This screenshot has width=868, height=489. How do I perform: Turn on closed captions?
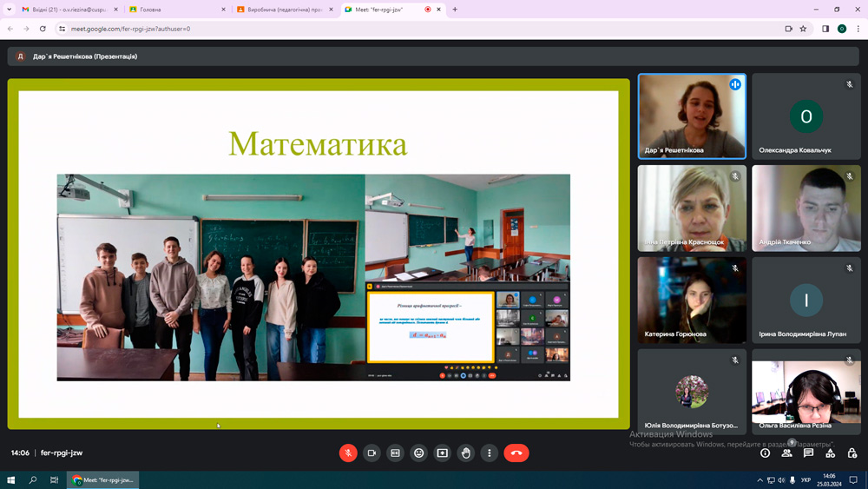point(396,453)
